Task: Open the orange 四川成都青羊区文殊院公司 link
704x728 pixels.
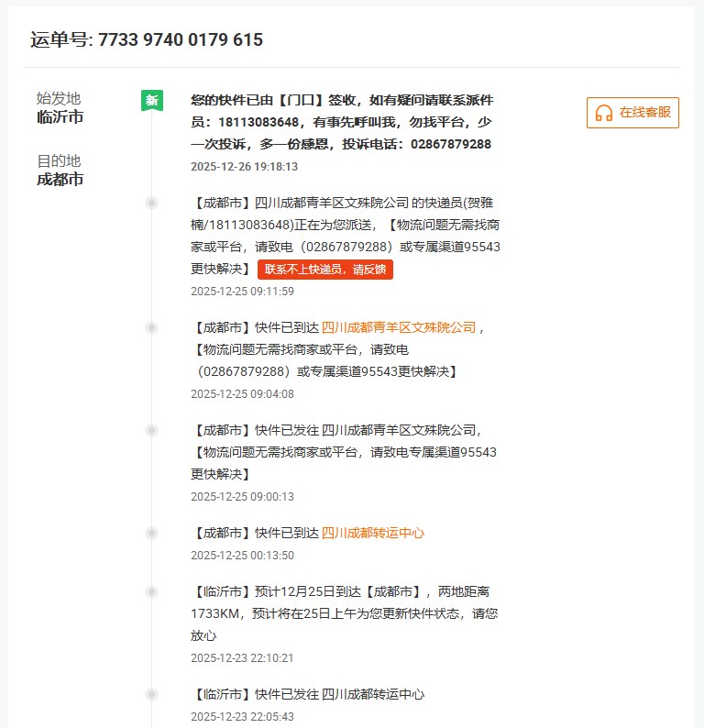Action: [x=398, y=328]
